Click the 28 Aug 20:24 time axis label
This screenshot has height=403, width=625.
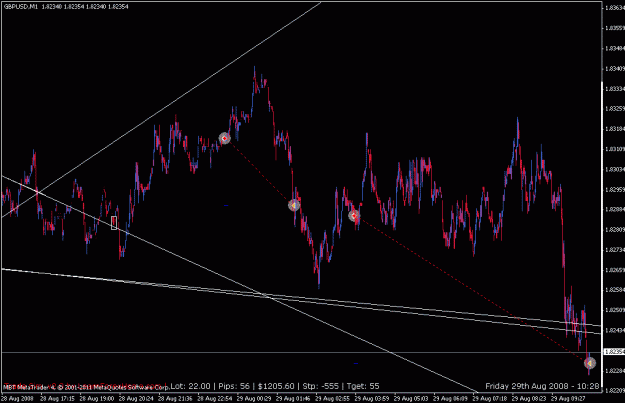(136, 398)
